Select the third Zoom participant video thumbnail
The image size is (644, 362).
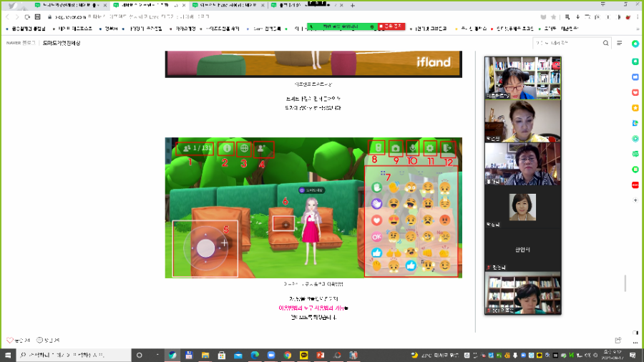522,164
